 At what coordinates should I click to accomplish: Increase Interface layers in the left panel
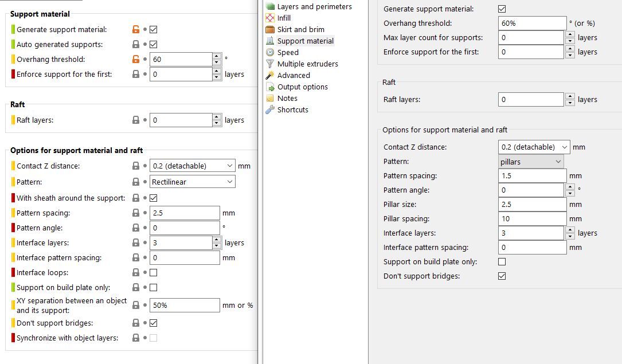pos(217,240)
